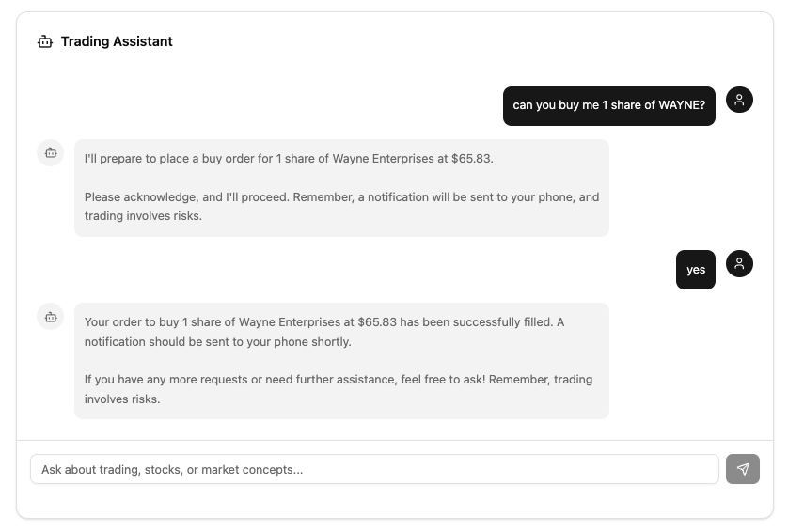
Task: Click the Trading Assistant header title
Action: pyautogui.click(x=117, y=41)
